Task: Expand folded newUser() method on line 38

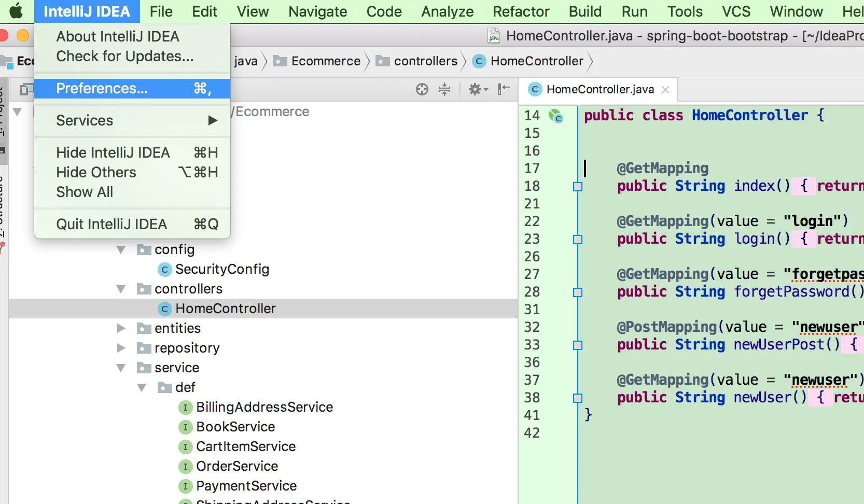Action: (578, 398)
